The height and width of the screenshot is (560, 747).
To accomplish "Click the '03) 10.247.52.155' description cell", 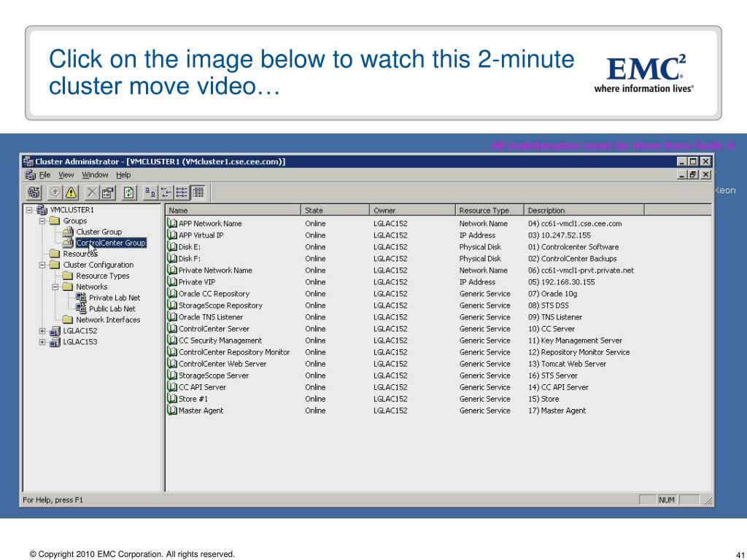I will [559, 235].
